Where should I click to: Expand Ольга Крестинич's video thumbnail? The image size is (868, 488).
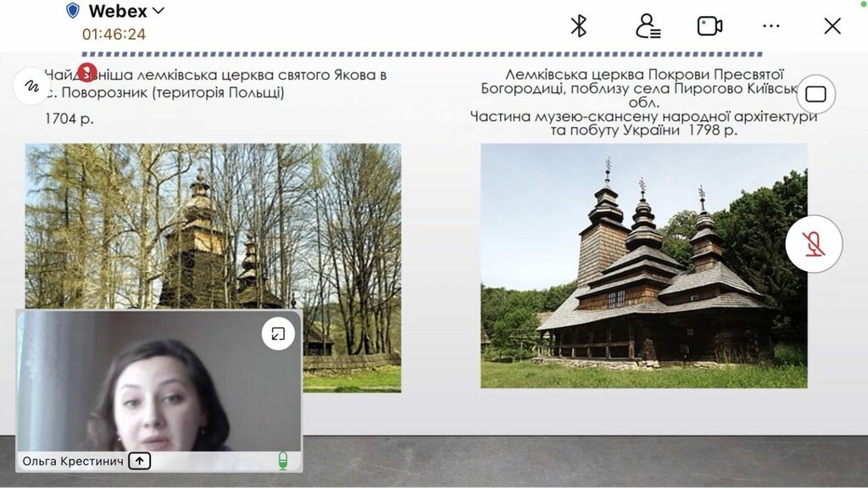coord(278,334)
